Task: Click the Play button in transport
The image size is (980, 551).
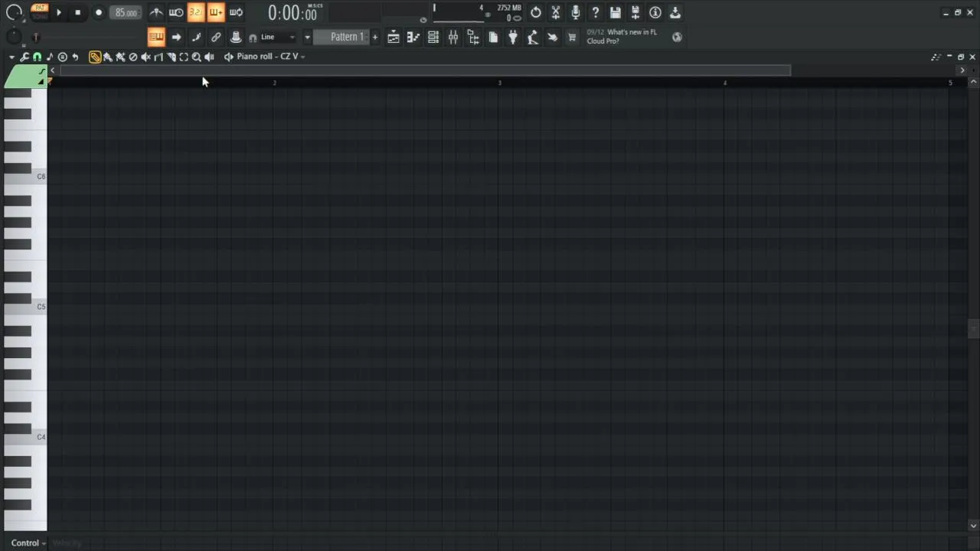Action: point(58,12)
